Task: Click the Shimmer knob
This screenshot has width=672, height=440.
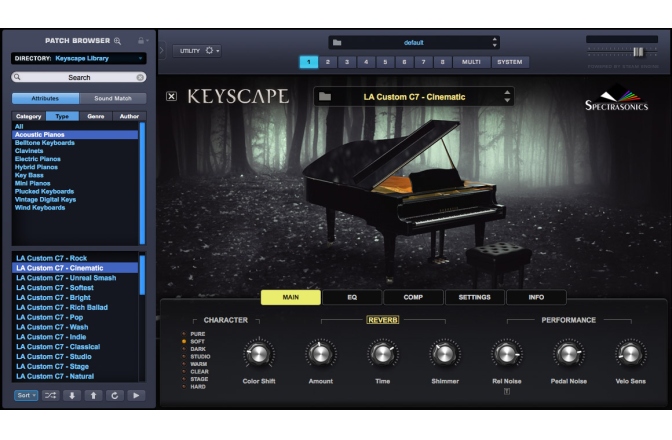Action: [445, 353]
